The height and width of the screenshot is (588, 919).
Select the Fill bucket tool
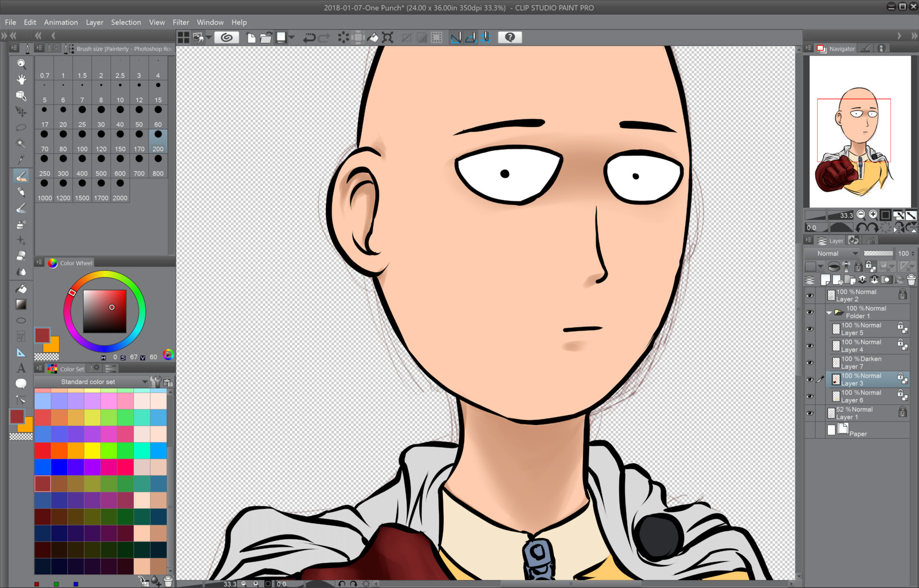21,288
